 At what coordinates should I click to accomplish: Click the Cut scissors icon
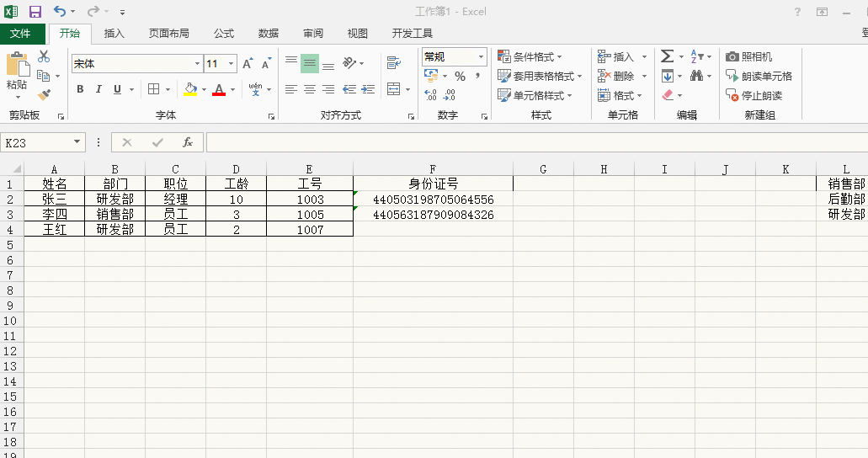coord(44,56)
